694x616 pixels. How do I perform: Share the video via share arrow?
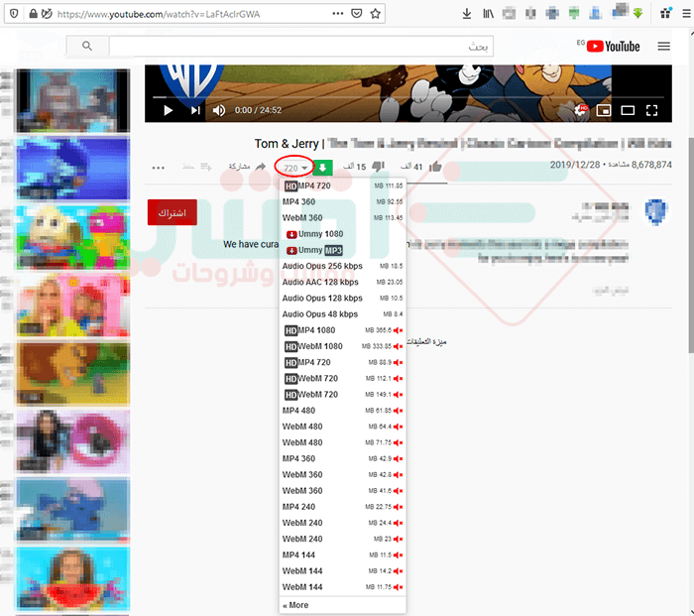[261, 167]
